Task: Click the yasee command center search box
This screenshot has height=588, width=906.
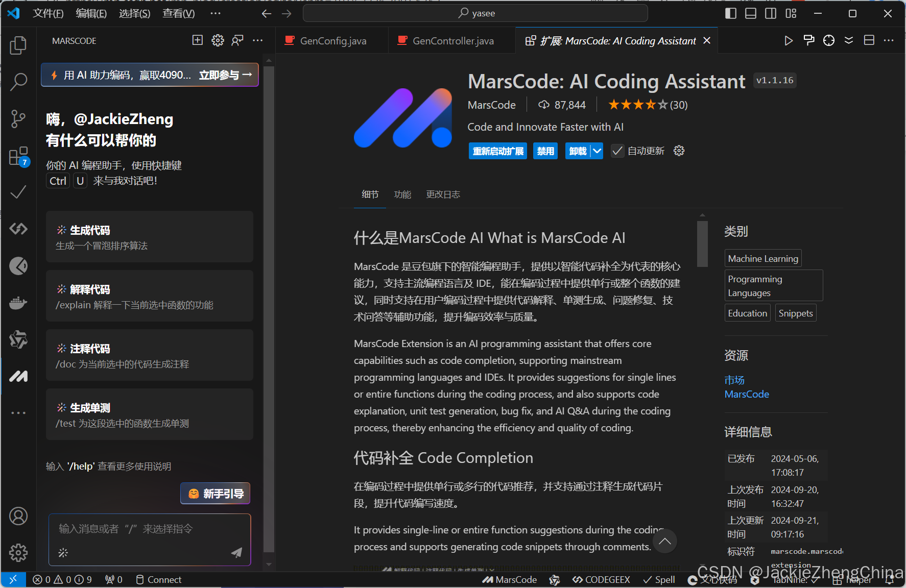Action: [x=475, y=13]
